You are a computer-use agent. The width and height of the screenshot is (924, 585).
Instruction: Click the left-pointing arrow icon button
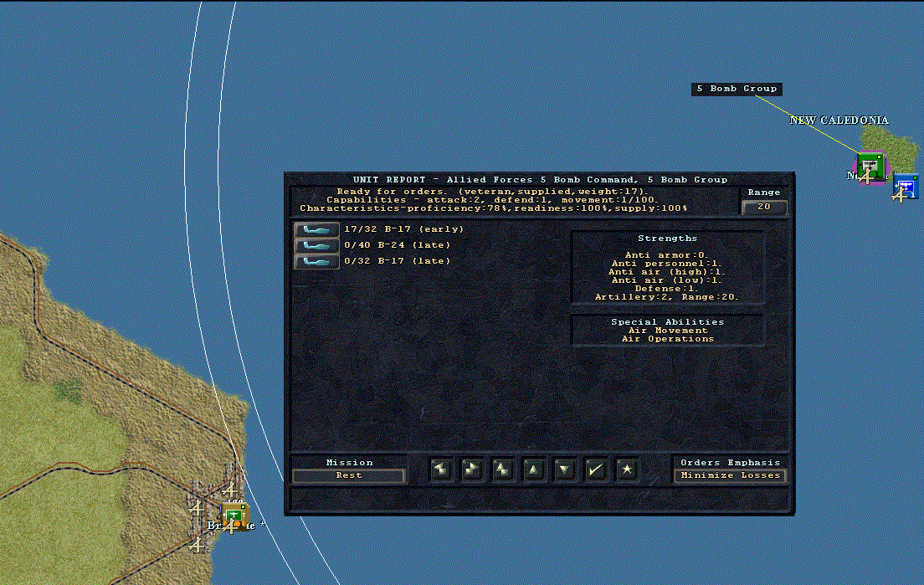(441, 469)
